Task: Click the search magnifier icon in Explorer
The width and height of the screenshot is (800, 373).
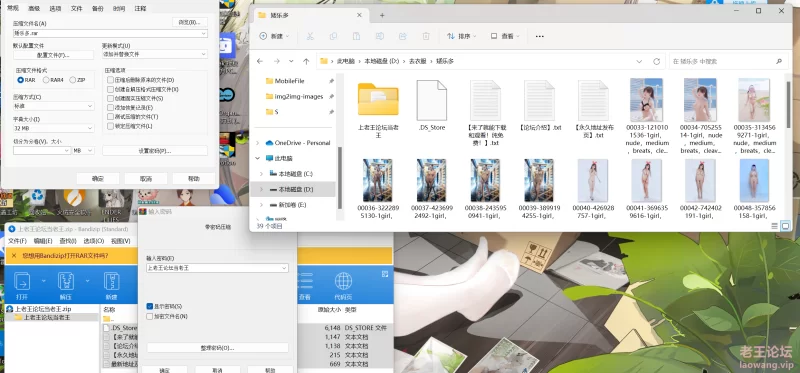Action: [779, 61]
